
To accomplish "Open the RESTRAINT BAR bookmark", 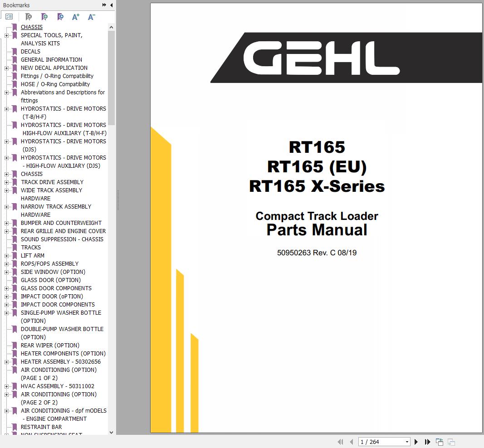I will (x=41, y=427).
